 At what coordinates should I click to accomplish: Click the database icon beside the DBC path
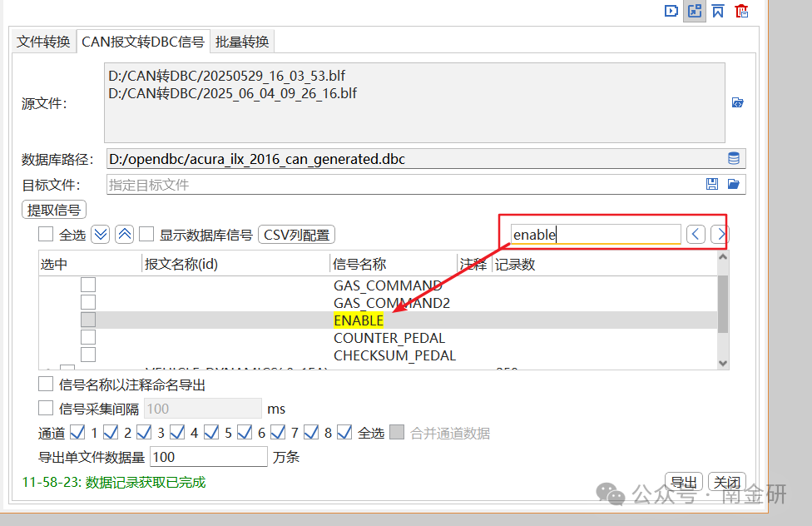click(x=733, y=158)
